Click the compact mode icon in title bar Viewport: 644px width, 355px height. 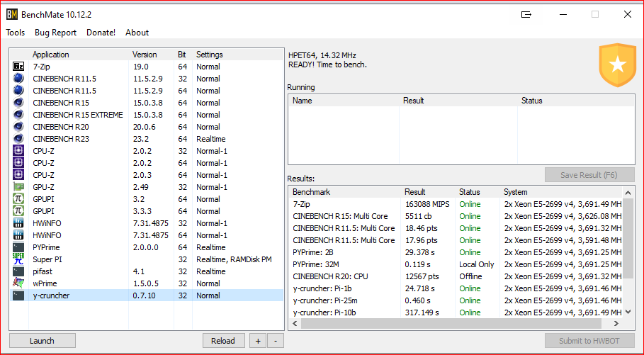pos(526,14)
